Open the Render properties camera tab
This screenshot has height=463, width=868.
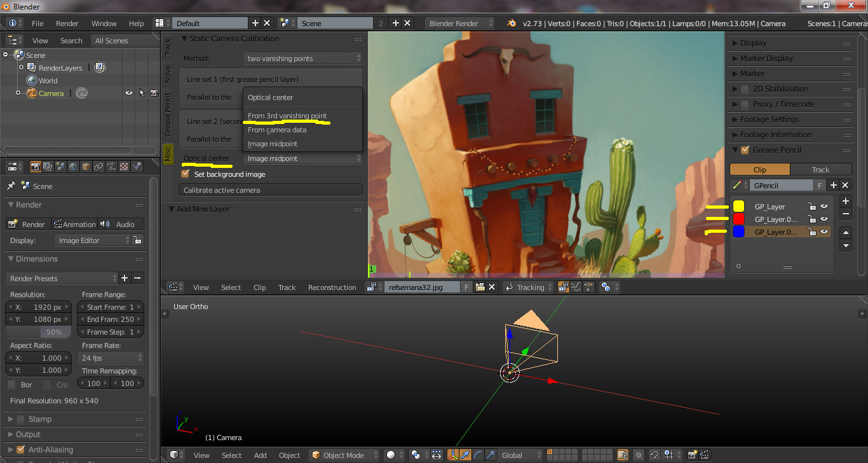pos(36,167)
